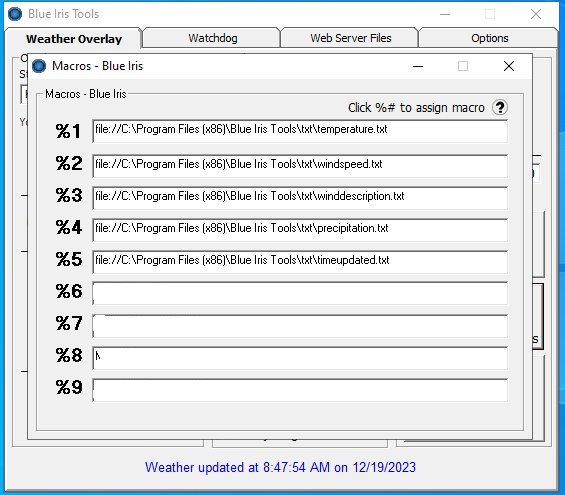Click the precipitation.txt path field
Image resolution: width=565 pixels, height=495 pixels.
coord(300,230)
